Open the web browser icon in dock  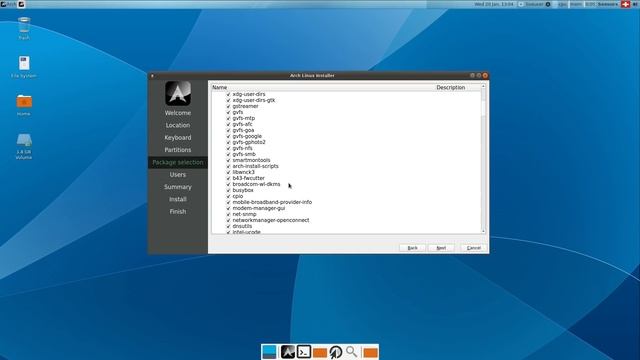pyautogui.click(x=336, y=352)
